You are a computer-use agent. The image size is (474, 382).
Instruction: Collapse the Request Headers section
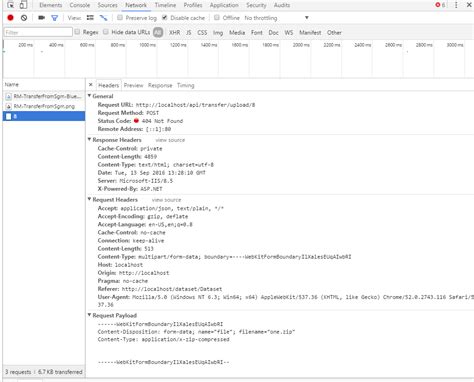(x=90, y=199)
